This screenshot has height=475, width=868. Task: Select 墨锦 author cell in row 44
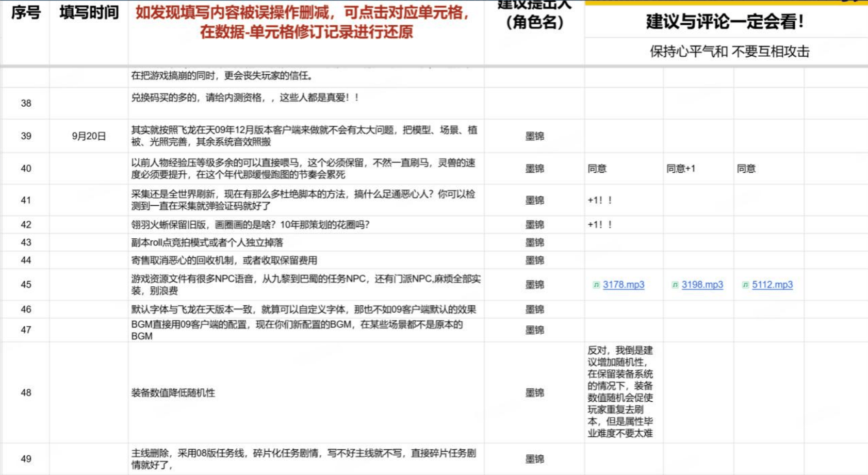point(534,260)
